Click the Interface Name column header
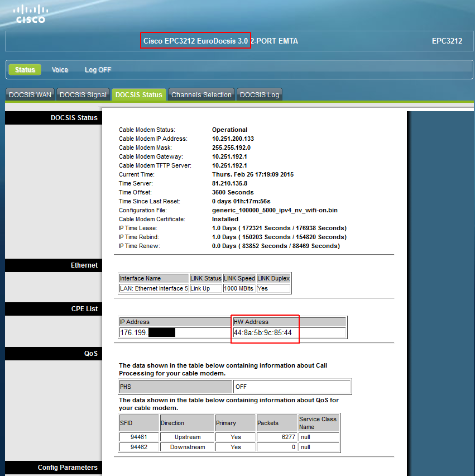Viewport: 475px width, 476px height. click(x=154, y=278)
